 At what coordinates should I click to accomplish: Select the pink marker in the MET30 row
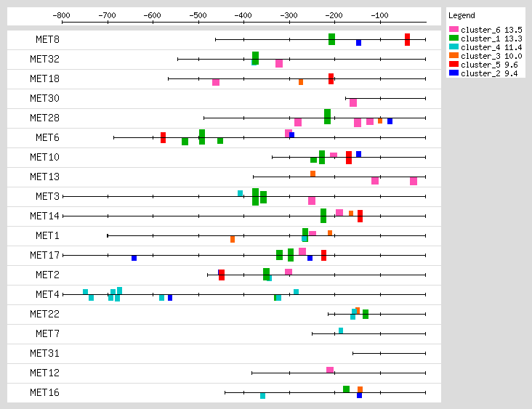coord(353,102)
